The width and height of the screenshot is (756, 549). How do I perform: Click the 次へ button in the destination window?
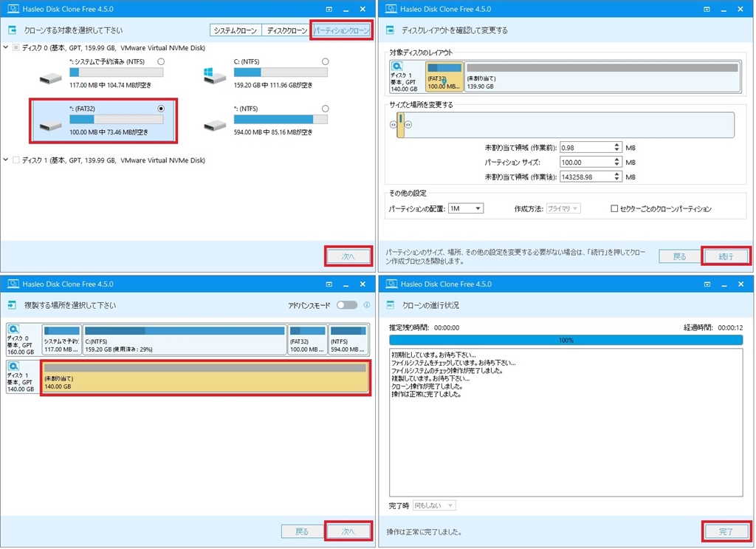click(348, 531)
